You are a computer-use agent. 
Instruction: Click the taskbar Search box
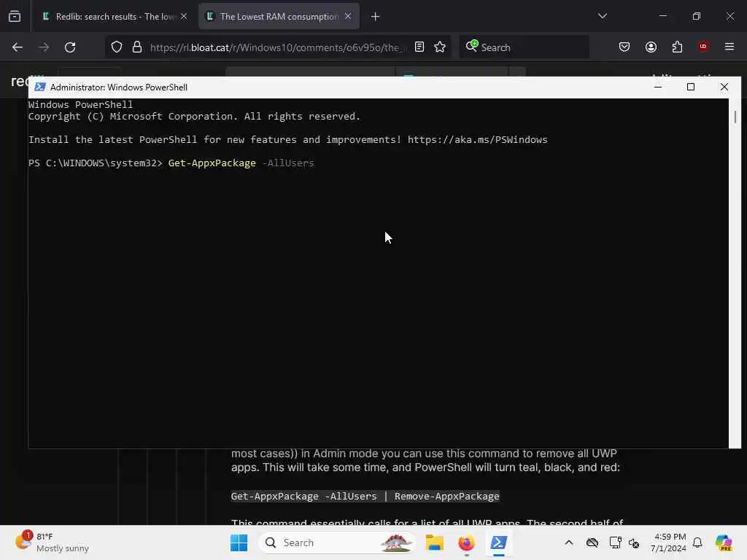tap(337, 542)
